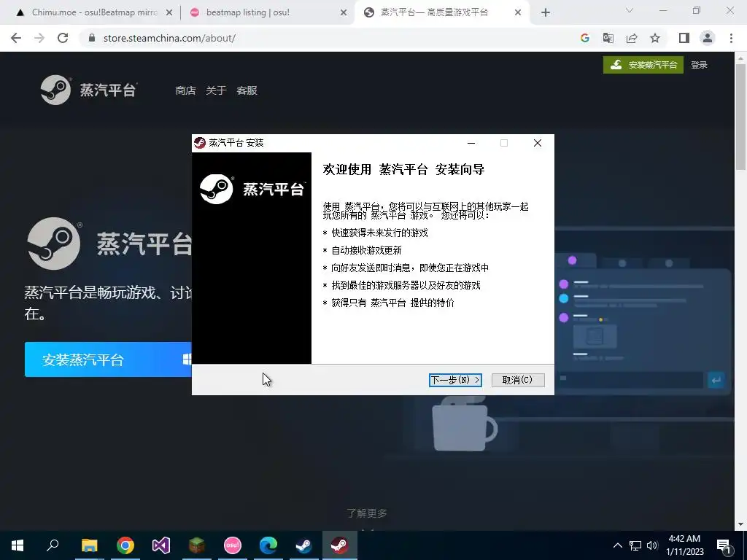Click the 取消(C) button in the installer
This screenshot has height=560, width=747.
[518, 380]
